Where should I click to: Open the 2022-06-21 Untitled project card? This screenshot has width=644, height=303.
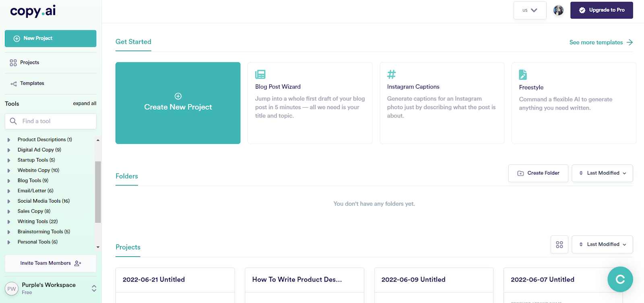pyautogui.click(x=175, y=280)
